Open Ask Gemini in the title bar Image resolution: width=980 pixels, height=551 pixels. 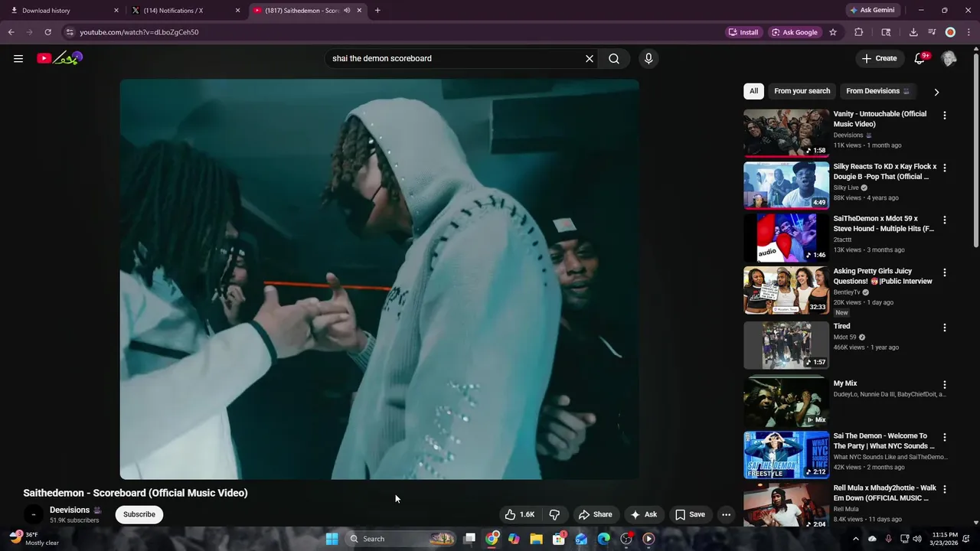click(x=872, y=10)
